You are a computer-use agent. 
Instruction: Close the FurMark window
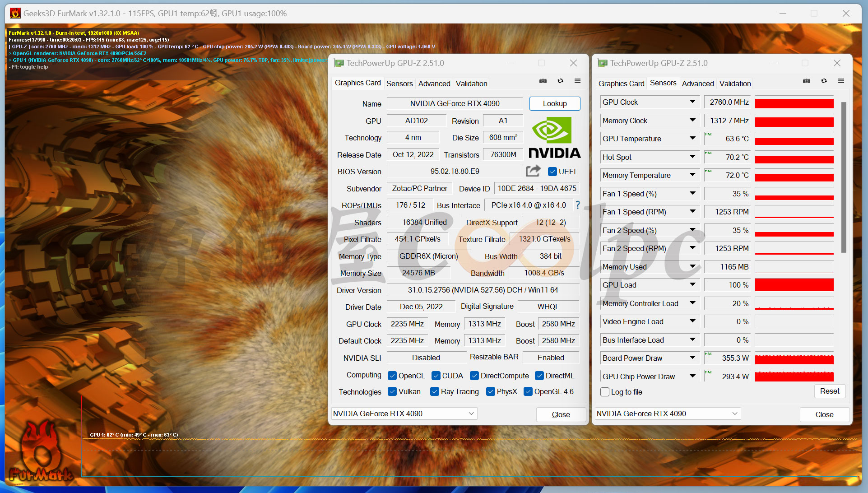coord(846,14)
